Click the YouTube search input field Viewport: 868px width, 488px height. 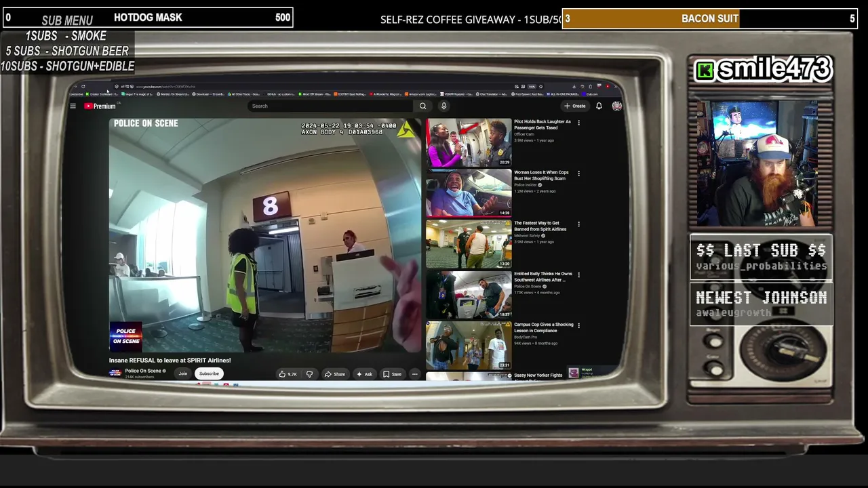(x=330, y=106)
